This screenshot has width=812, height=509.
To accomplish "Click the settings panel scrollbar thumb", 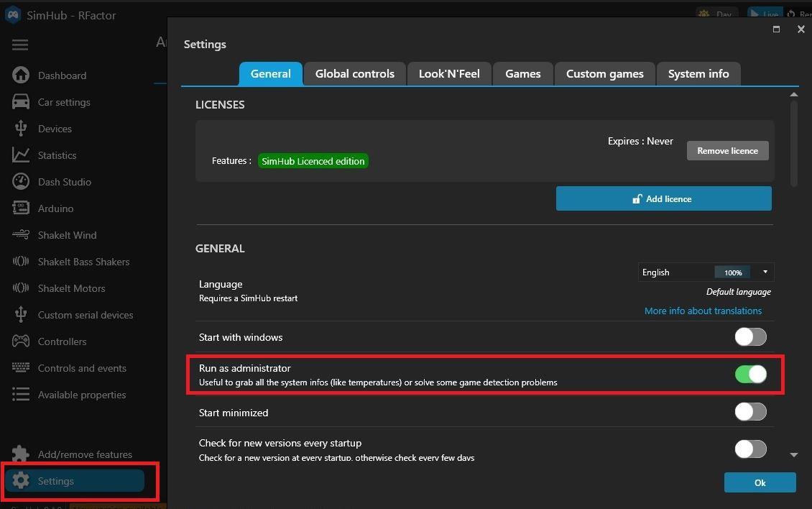I will 793,142.
